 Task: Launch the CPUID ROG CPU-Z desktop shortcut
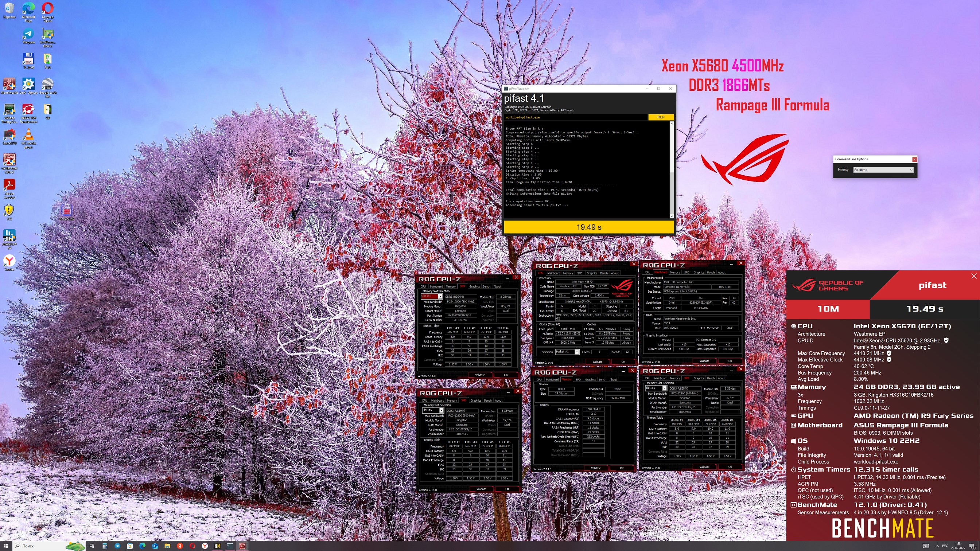tap(9, 164)
